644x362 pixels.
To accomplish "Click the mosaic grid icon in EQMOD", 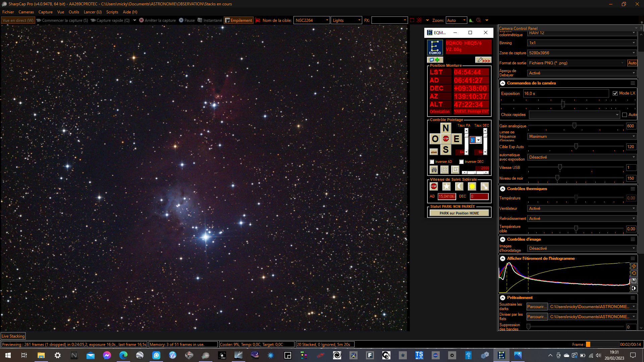I will coord(444,170).
